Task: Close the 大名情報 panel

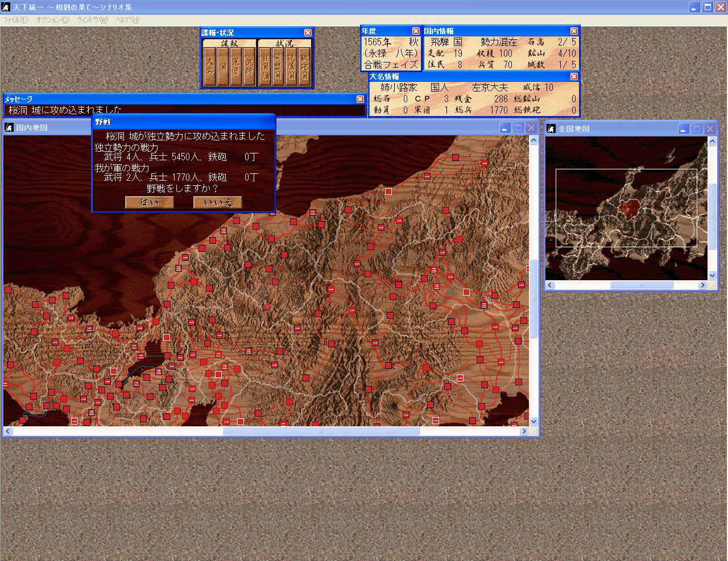Action: click(574, 76)
